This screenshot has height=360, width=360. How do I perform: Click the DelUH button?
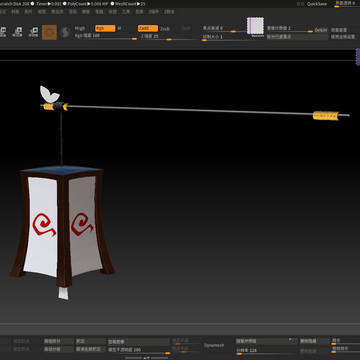pos(321,30)
